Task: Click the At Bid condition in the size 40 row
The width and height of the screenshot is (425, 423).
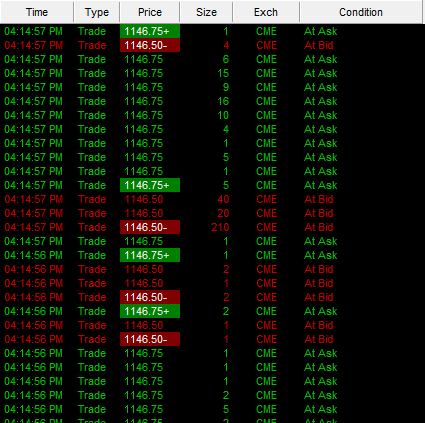Action: (x=319, y=199)
